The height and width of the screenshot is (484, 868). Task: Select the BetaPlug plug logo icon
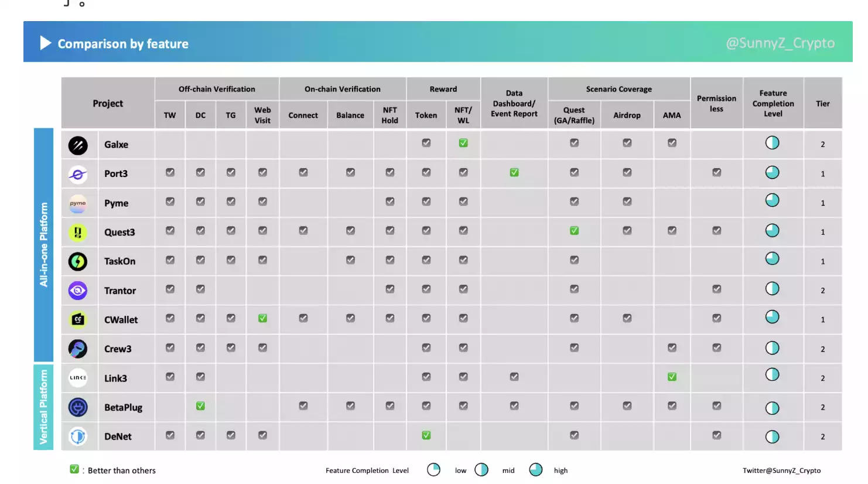click(78, 407)
